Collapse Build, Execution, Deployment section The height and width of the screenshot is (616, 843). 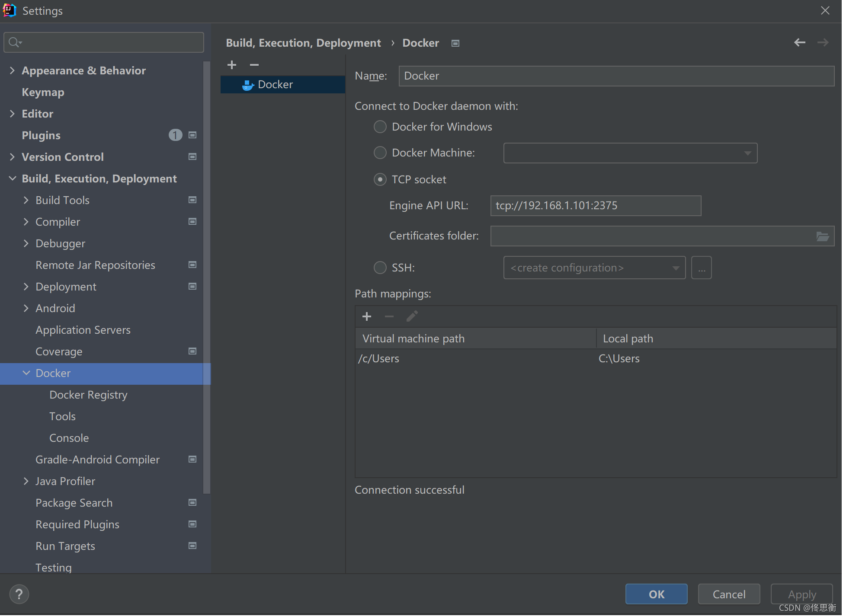12,179
